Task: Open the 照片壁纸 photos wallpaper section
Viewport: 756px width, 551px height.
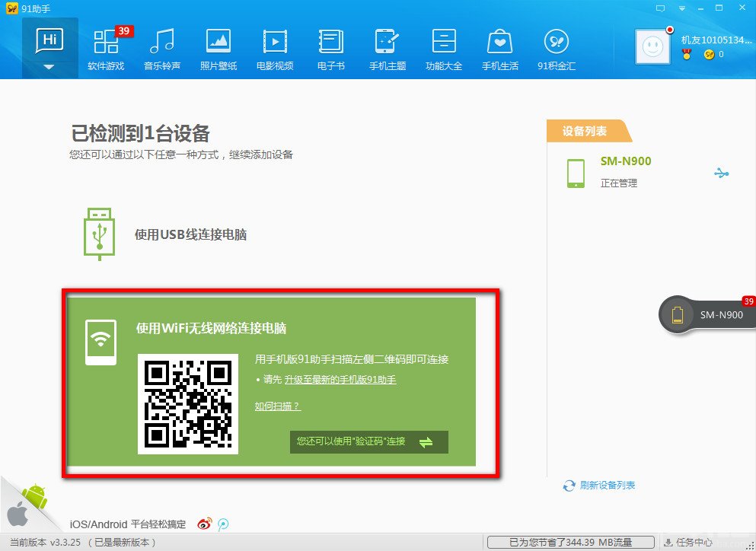Action: 219,49
